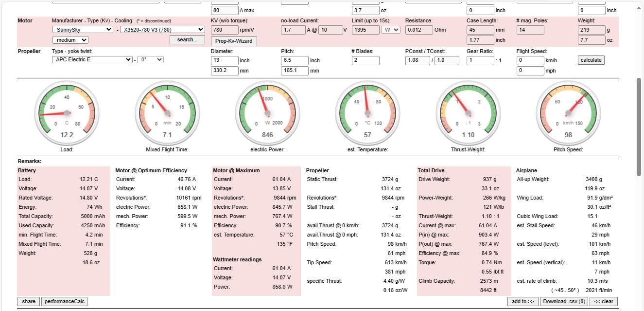This screenshot has height=311, width=644.
Task: Open the X3520-780 V3 motor type dropdown
Action: 161,30
